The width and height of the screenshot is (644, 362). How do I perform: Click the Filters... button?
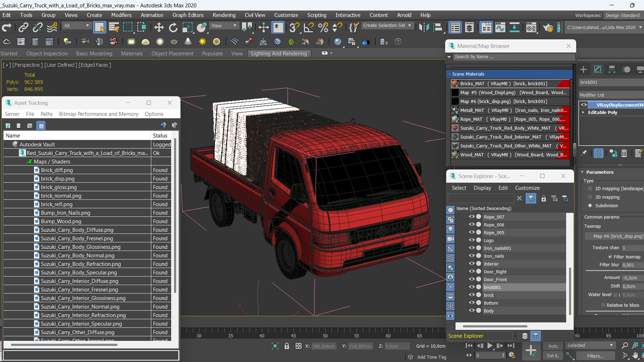tap(595, 356)
